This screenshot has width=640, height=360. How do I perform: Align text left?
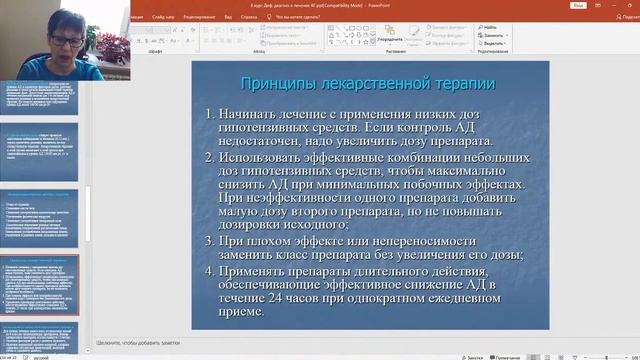(x=206, y=41)
